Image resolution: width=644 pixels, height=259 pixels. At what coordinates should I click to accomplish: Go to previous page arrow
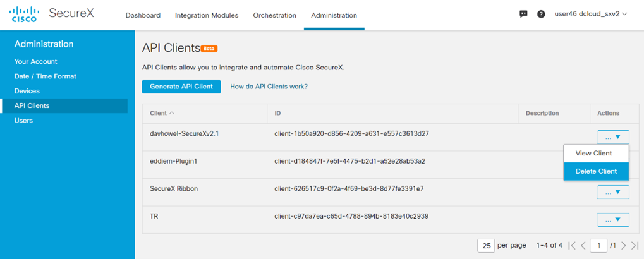click(x=583, y=246)
